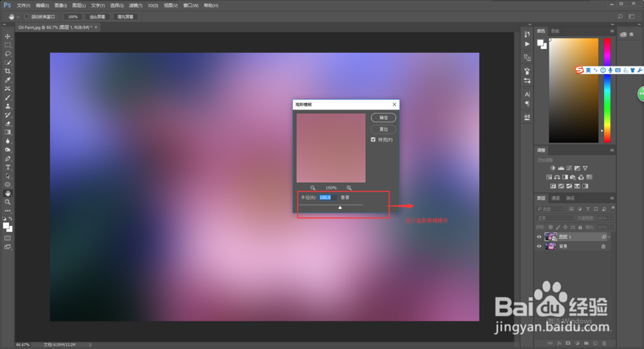644x349 pixels.
Task: Click zoom in icon in Gaussian Blur dialog
Action: point(348,187)
